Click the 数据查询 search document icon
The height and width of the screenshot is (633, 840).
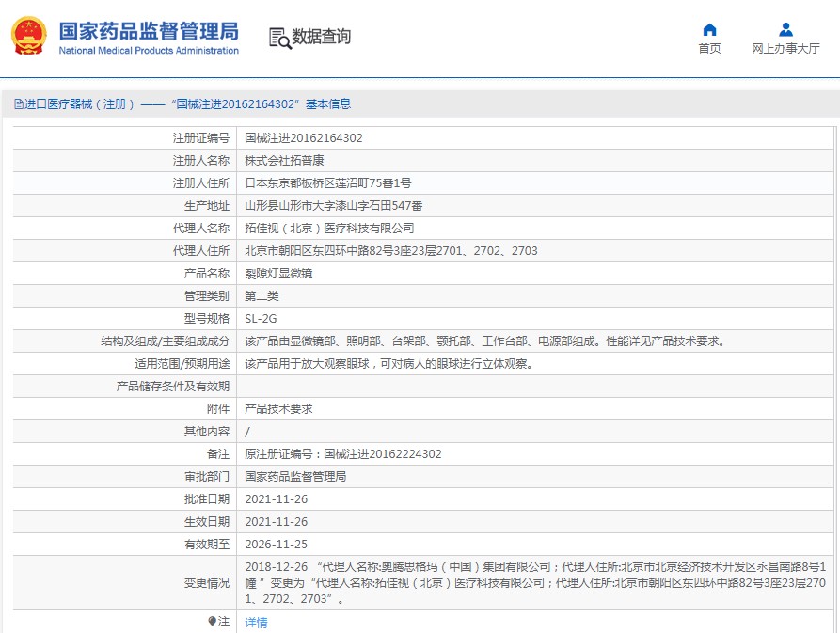(280, 38)
